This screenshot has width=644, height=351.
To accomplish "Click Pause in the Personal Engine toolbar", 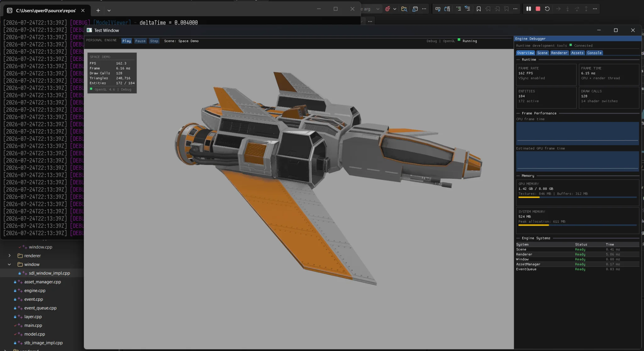I will 140,41.
